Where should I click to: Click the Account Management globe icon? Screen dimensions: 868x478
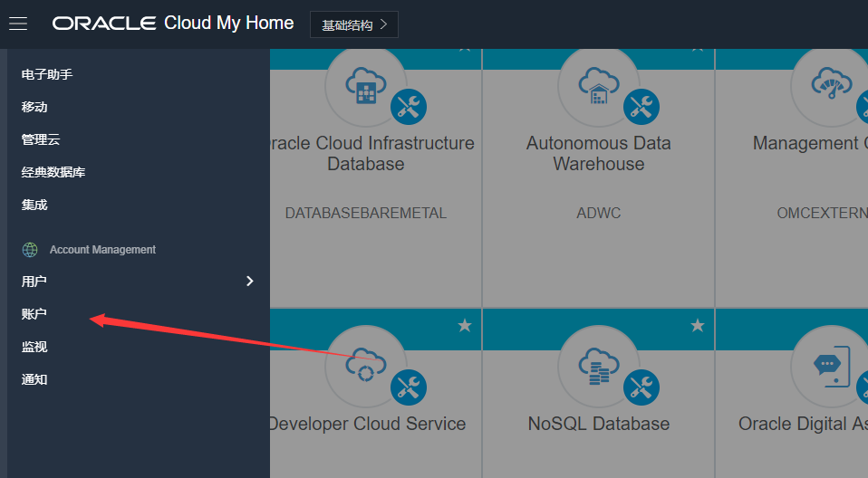(30, 250)
